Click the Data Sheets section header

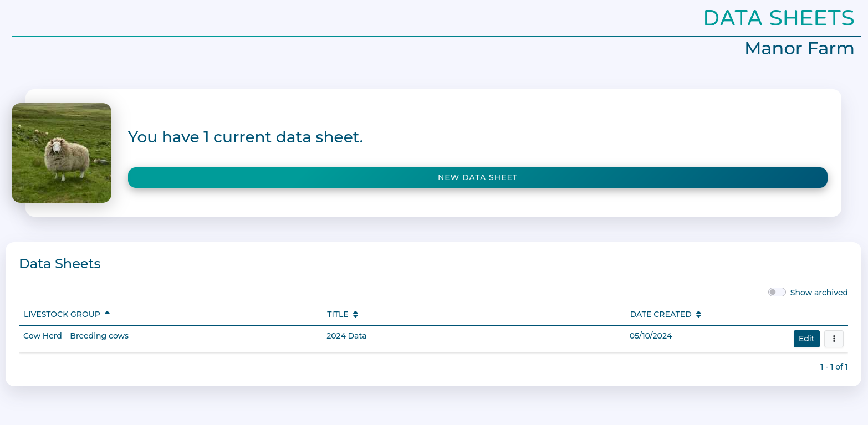[59, 263]
